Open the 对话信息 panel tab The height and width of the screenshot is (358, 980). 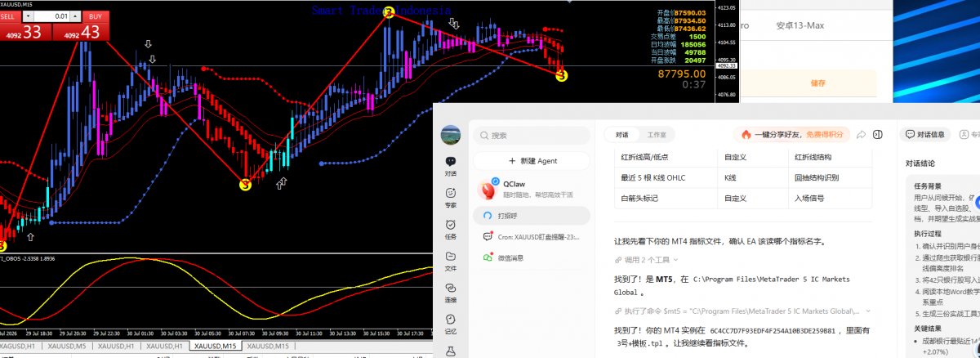(x=924, y=134)
